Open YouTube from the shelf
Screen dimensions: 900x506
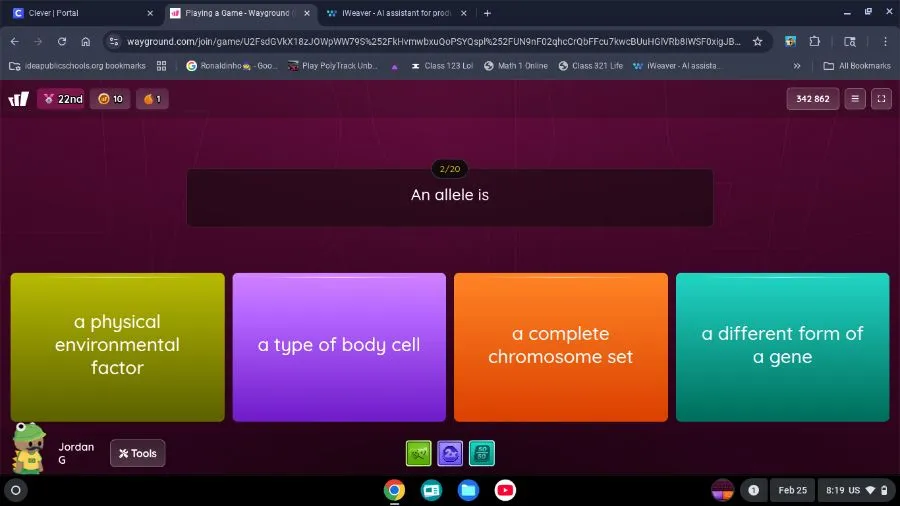[505, 491]
